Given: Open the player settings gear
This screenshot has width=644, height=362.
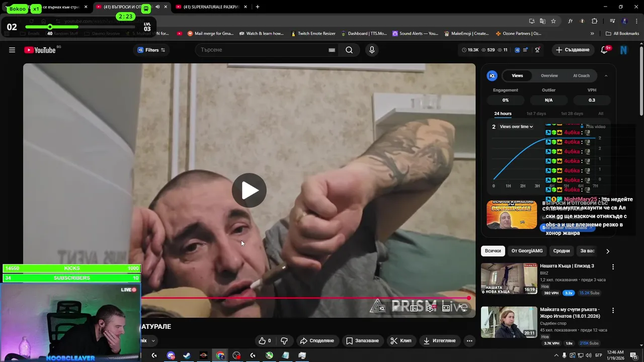Looking at the screenshot, I should tap(430, 308).
